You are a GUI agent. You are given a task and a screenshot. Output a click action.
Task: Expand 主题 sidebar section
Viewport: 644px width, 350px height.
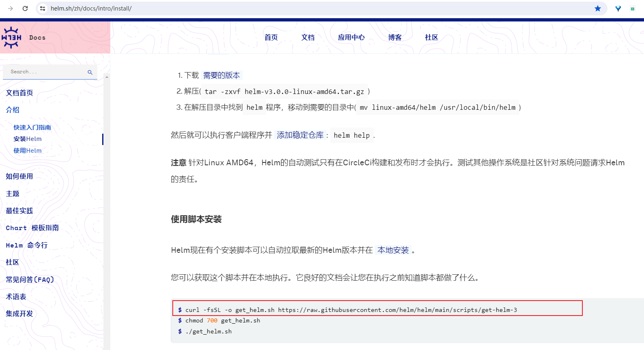(x=13, y=194)
